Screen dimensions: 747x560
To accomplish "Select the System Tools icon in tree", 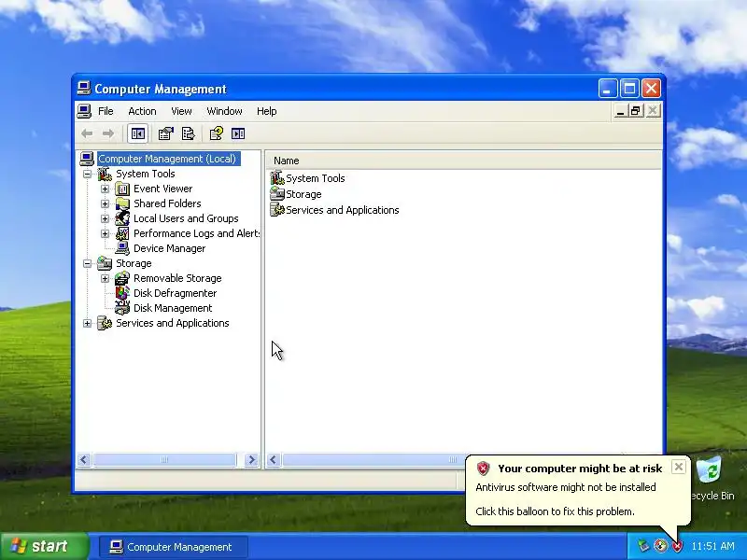I will 105,174.
